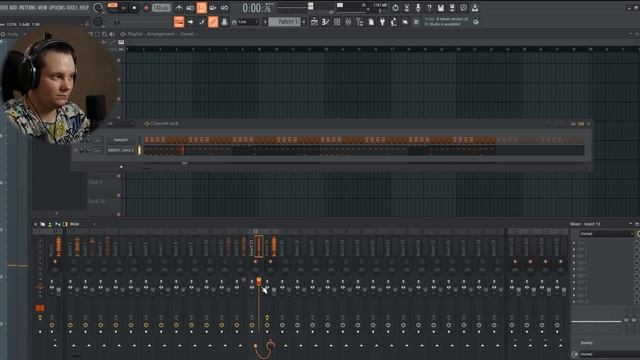This screenshot has width=640, height=360.
Task: Click the add channel plus button in channel rack
Action: (x=121, y=167)
